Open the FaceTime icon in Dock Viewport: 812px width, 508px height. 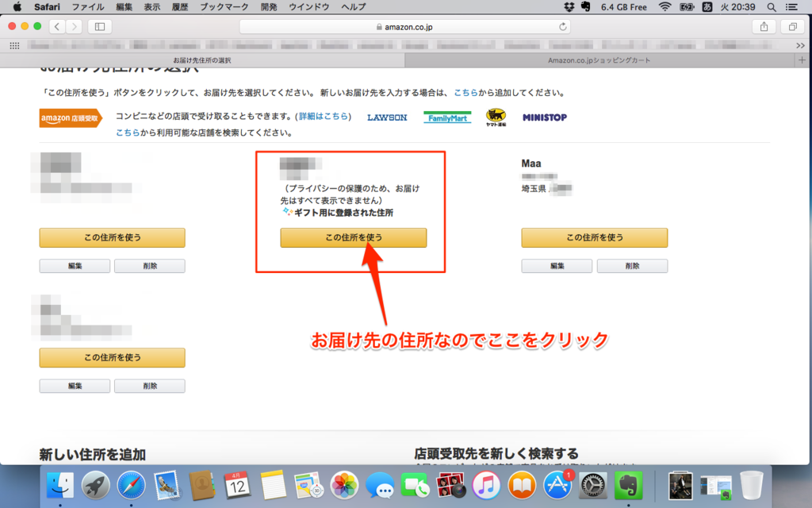pyautogui.click(x=415, y=486)
